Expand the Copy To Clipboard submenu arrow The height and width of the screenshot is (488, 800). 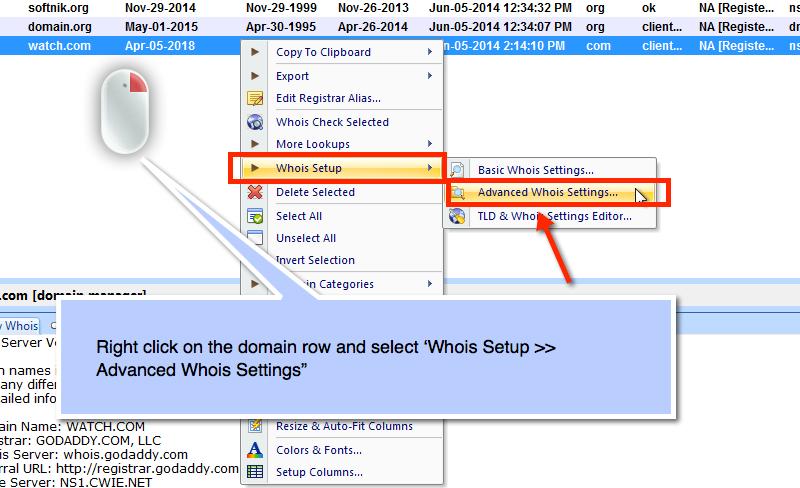pyautogui.click(x=430, y=52)
